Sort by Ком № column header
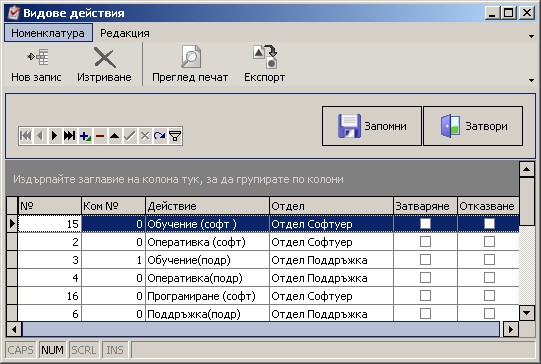541x364 pixels. [x=113, y=206]
